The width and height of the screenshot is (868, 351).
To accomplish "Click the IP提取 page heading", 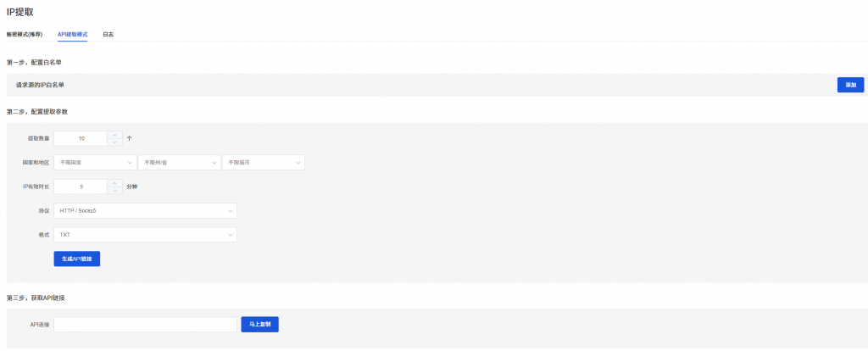I will pyautogui.click(x=20, y=11).
